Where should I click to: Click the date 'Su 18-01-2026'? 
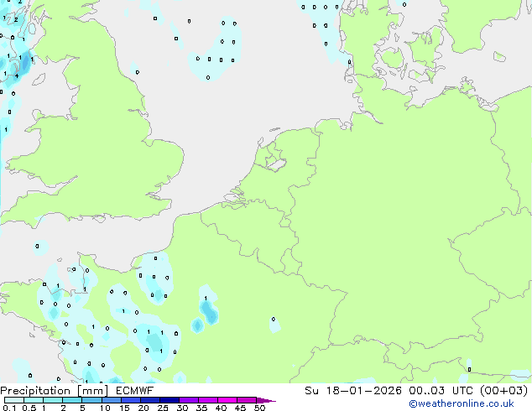click(353, 391)
